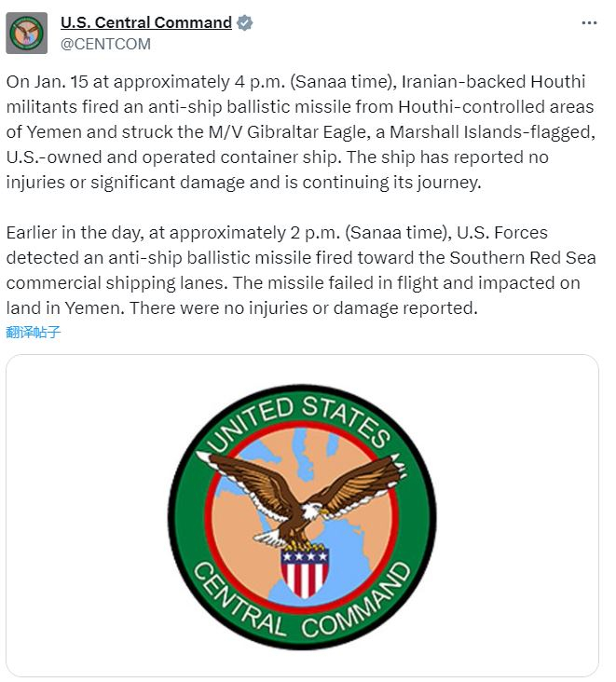The height and width of the screenshot is (682, 616).
Task: Open the U.S. Central Command display name
Action: [145, 23]
